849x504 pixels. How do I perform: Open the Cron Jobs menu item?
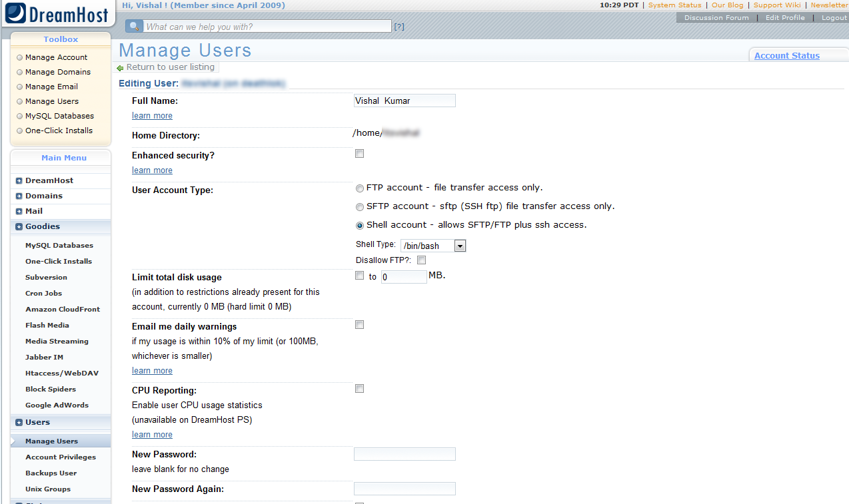43,294
